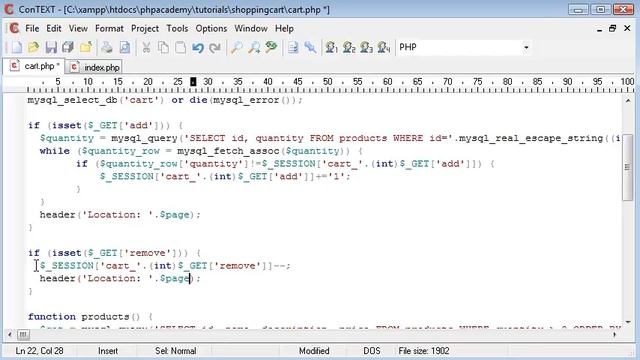Open the Tools menu

pos(177,29)
